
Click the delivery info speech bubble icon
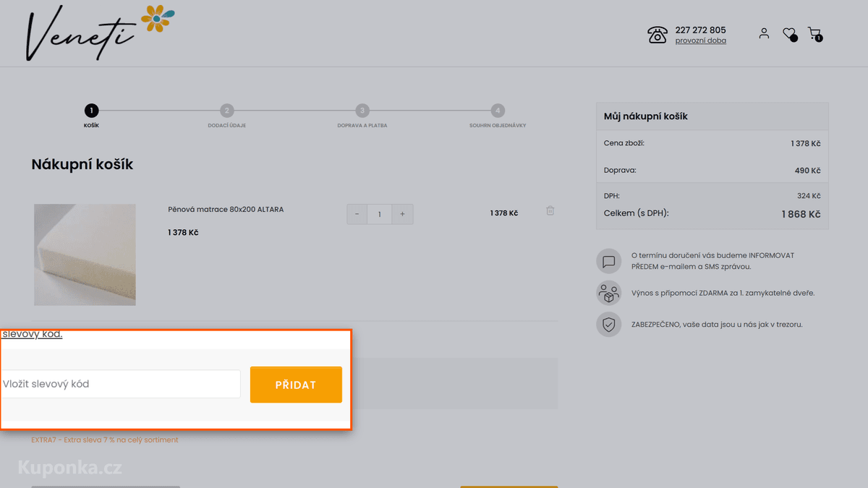tap(609, 261)
